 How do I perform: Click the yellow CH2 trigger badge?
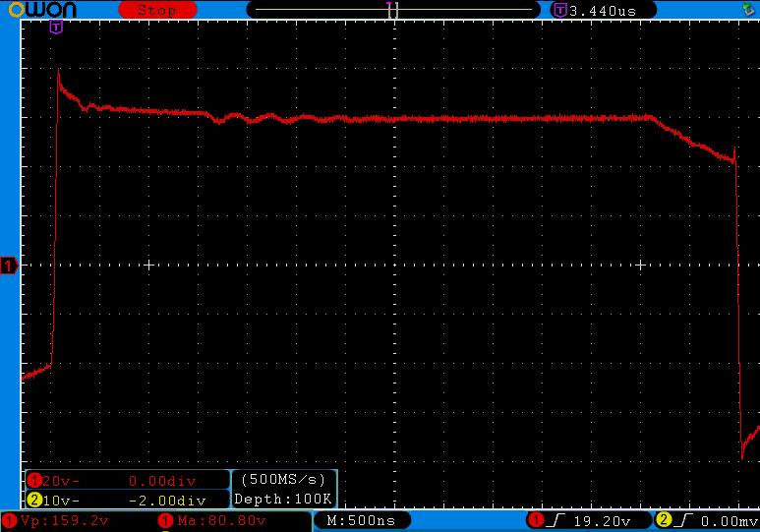pos(663,520)
